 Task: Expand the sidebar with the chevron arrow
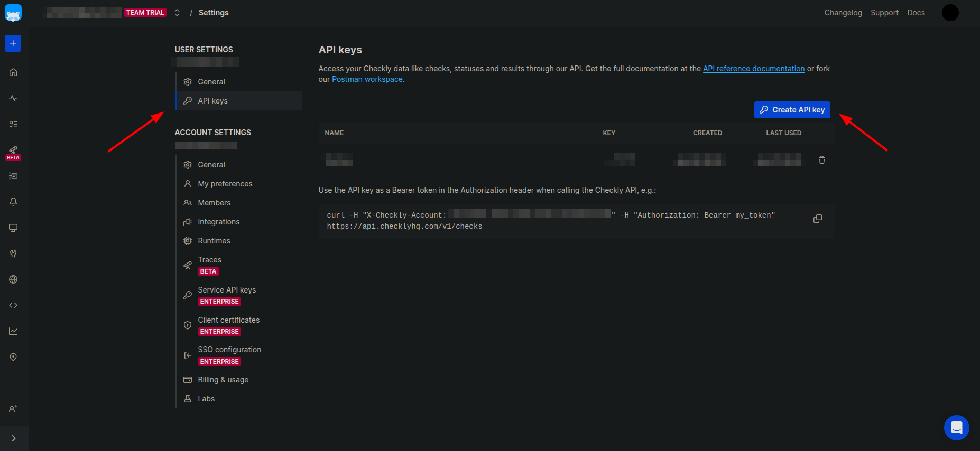point(14,438)
